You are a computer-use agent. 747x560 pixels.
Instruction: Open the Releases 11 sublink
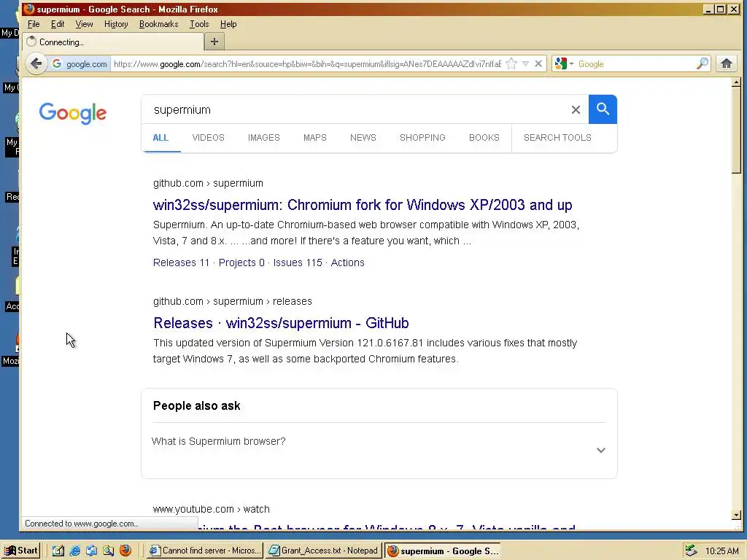coord(181,262)
